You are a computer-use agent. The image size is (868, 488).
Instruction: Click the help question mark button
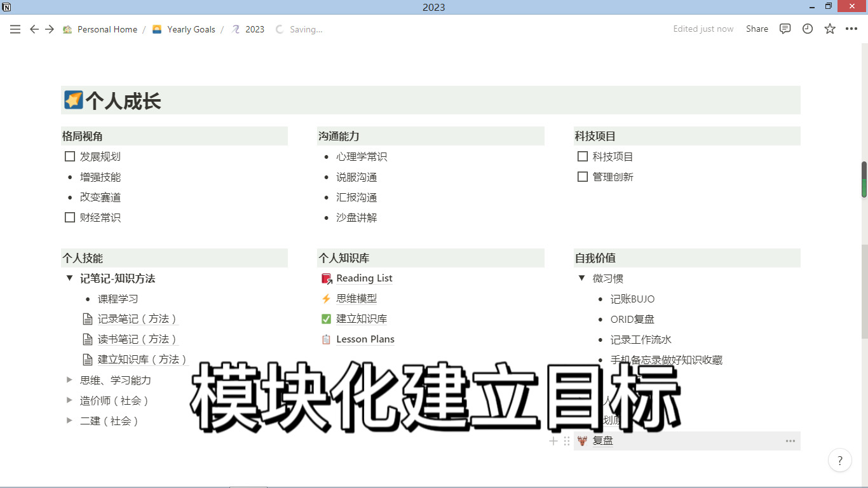click(840, 461)
